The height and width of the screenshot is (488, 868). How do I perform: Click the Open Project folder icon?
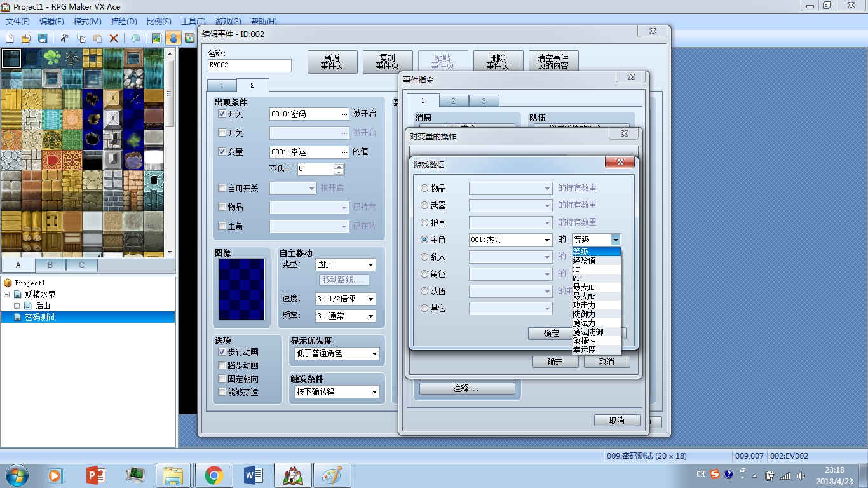[27, 38]
